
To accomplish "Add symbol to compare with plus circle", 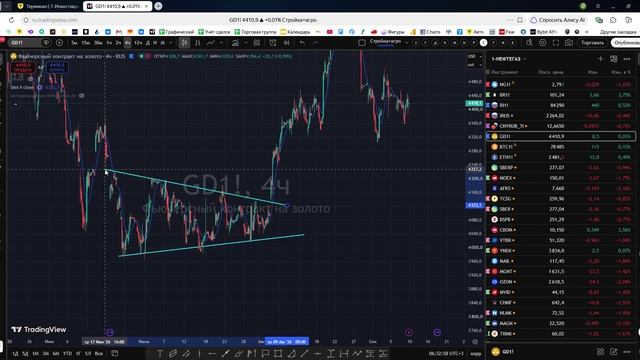I will [x=59, y=43].
